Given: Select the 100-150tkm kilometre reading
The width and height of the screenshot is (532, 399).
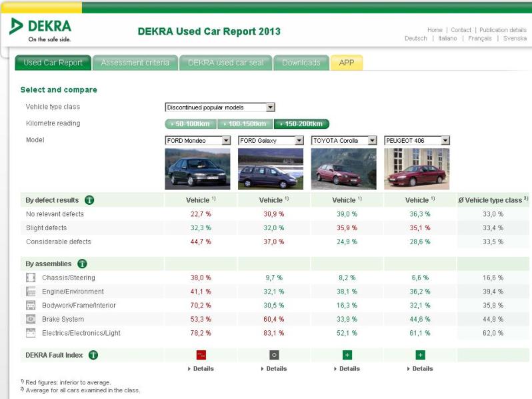Looking at the screenshot, I should (x=246, y=124).
